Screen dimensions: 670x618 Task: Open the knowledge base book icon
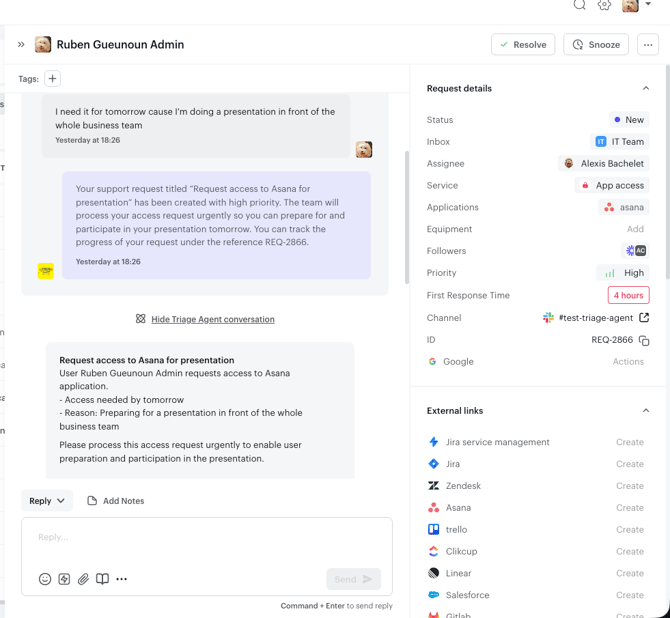102,579
